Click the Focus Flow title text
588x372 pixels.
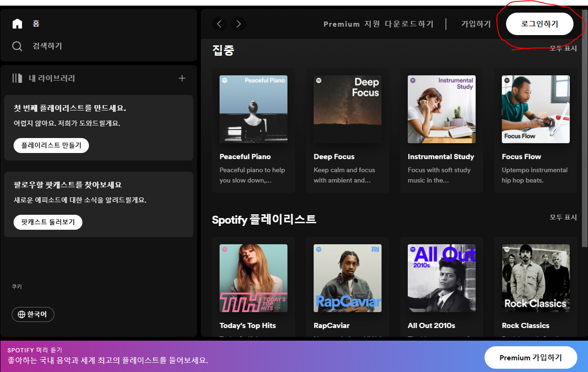pos(522,157)
